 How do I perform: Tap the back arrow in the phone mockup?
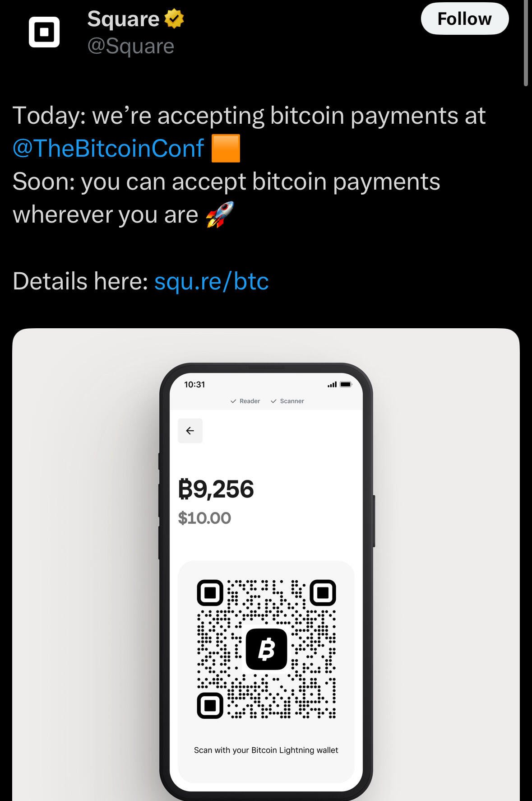[190, 431]
